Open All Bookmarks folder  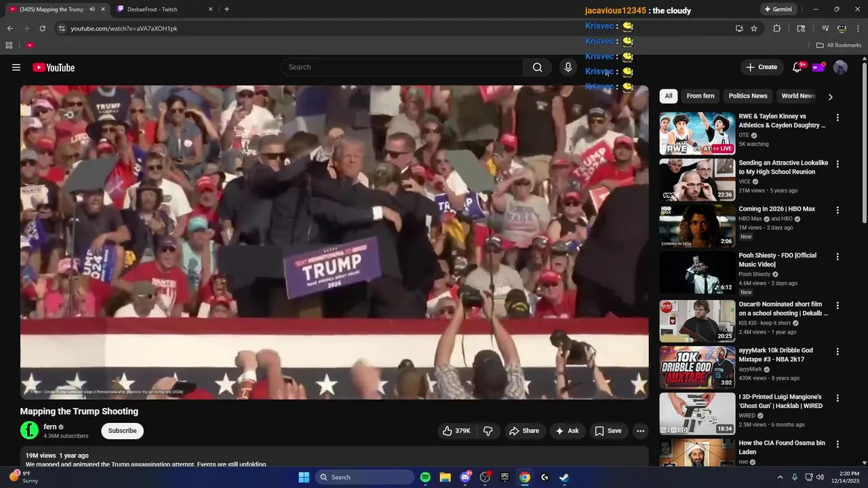click(839, 45)
